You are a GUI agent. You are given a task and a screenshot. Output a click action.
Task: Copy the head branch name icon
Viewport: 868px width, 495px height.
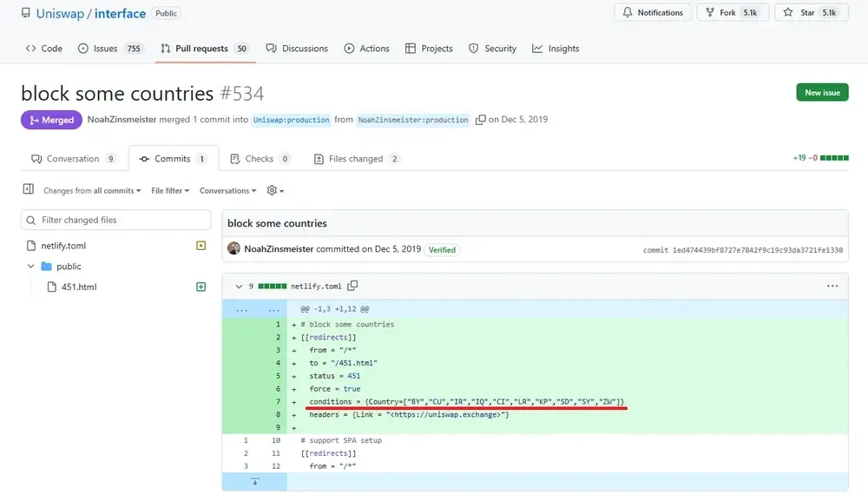481,120
